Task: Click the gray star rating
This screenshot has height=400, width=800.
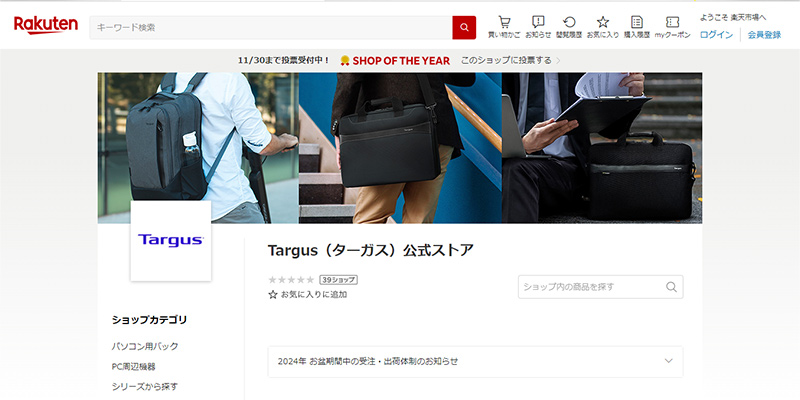Action: pyautogui.click(x=291, y=280)
